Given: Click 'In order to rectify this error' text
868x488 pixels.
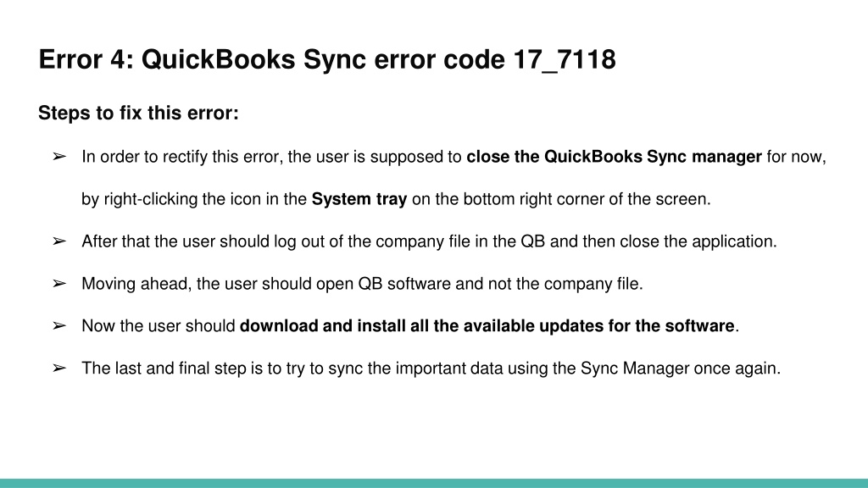Looking at the screenshot, I should pos(182,157).
